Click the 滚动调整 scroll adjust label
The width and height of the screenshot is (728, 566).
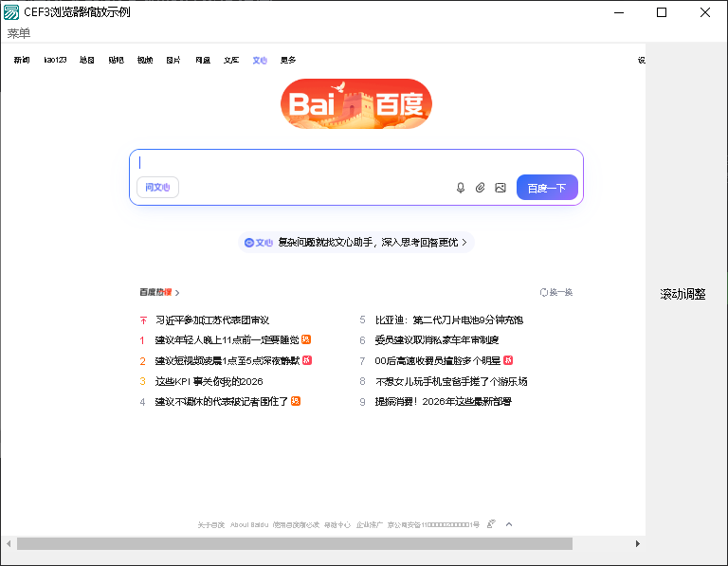pyautogui.click(x=682, y=294)
